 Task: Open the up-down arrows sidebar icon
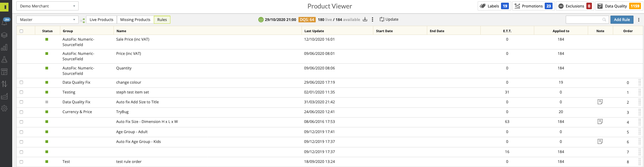[x=4, y=84]
